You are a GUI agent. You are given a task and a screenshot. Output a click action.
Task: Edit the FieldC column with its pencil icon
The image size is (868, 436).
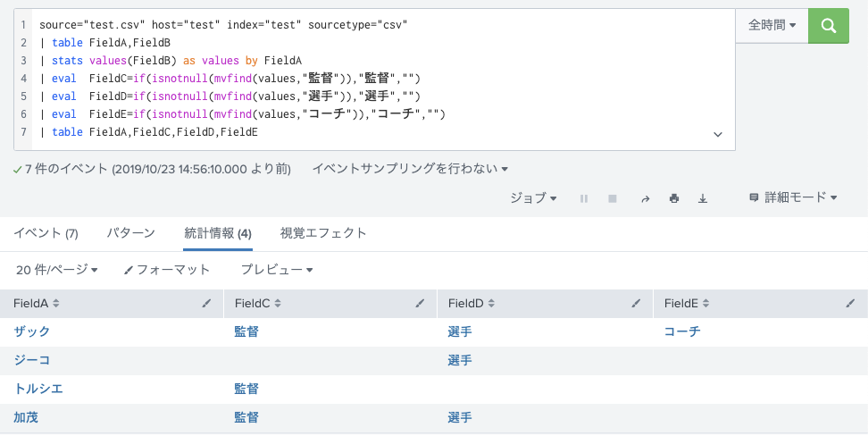(421, 303)
